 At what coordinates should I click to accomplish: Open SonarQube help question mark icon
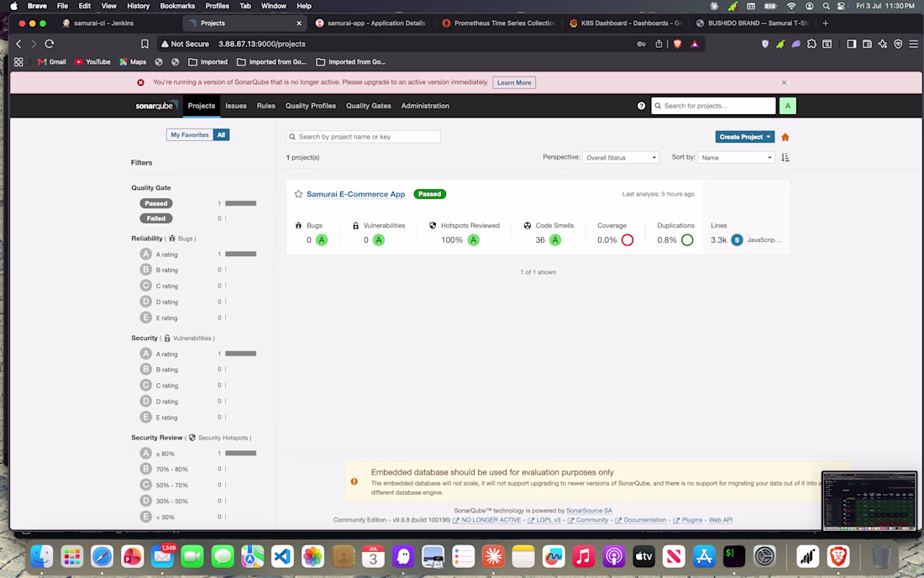[641, 106]
